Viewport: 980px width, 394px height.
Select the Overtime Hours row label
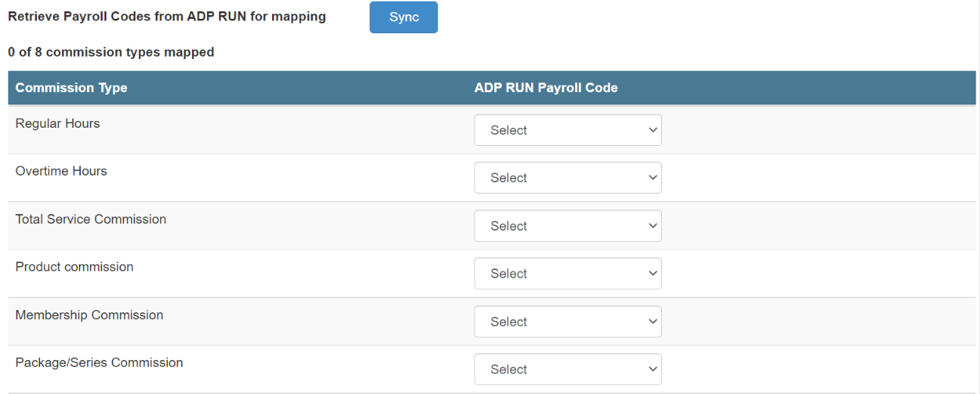coord(61,171)
